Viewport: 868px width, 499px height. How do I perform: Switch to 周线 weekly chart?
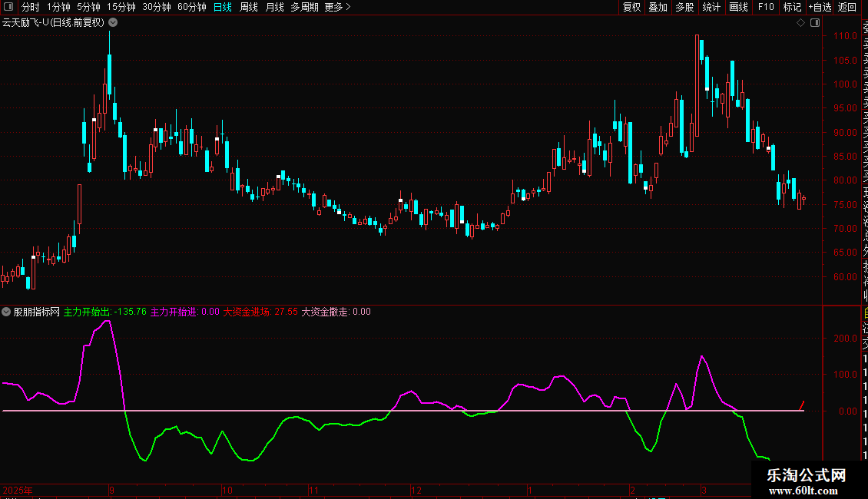coord(249,7)
